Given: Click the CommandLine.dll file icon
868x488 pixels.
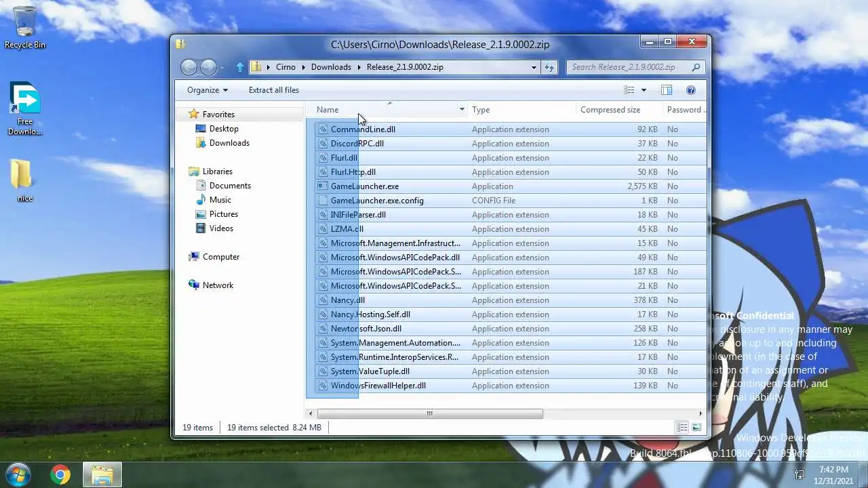Looking at the screenshot, I should coord(323,129).
